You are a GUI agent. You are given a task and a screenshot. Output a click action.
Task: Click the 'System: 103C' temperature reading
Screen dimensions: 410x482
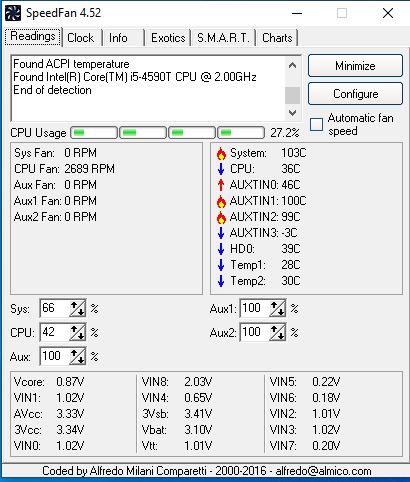(268, 153)
